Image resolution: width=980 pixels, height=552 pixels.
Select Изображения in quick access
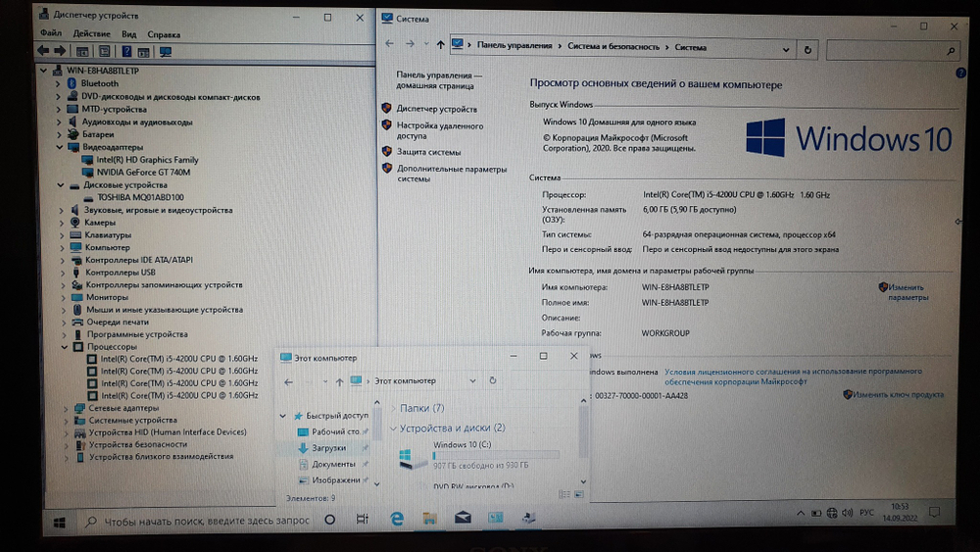point(335,480)
